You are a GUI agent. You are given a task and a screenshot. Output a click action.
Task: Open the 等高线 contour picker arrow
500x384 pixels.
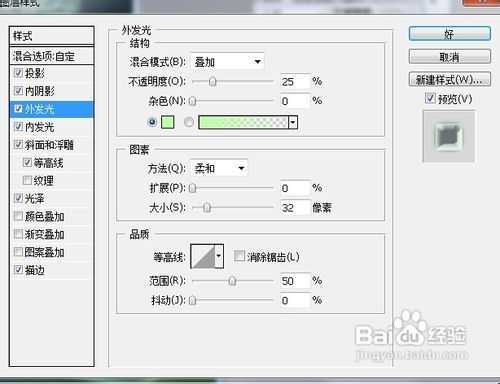coord(219,256)
